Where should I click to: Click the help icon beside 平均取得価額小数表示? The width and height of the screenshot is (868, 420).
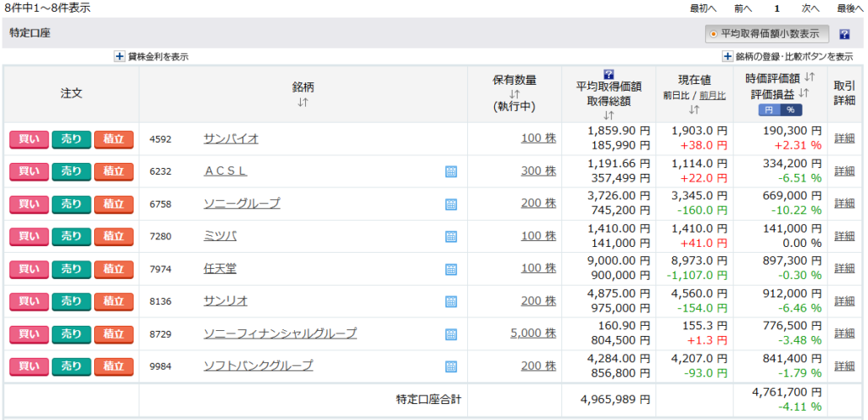pos(844,35)
